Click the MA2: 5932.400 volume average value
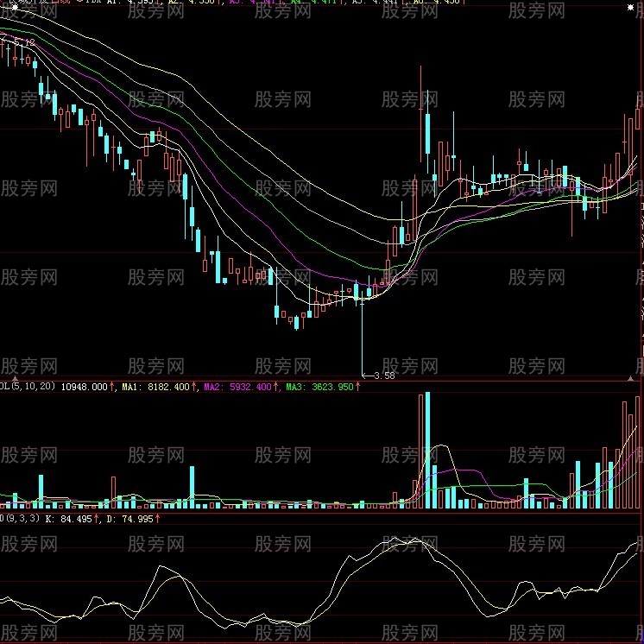This screenshot has width=644, height=644. pos(237,387)
